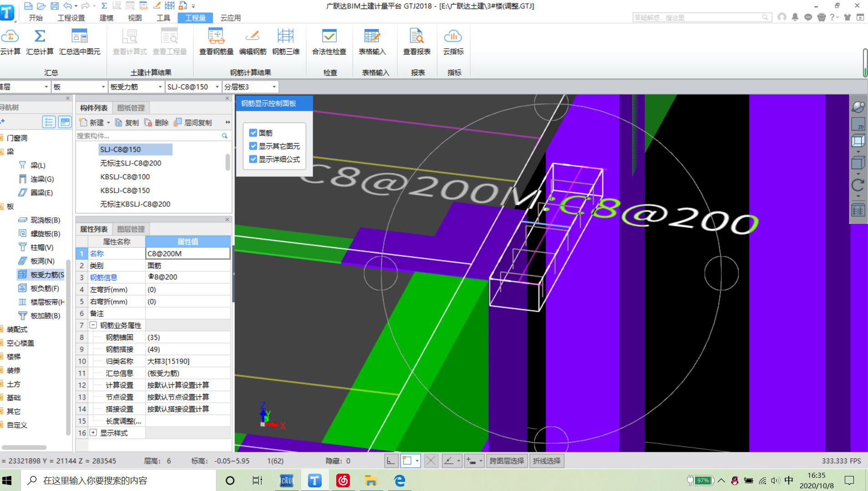Click the 复制 button
Viewport: 868px width, 491px height.
[x=127, y=123]
